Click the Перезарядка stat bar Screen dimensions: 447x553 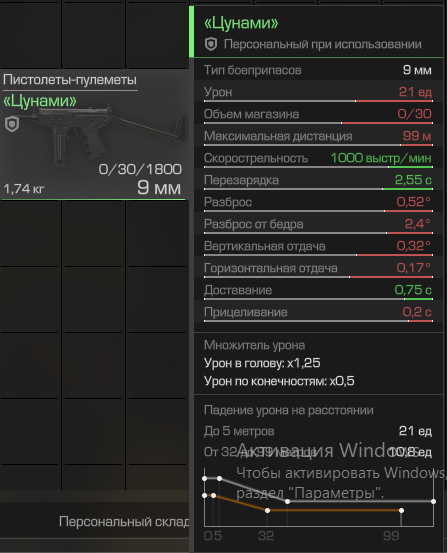coord(318,189)
